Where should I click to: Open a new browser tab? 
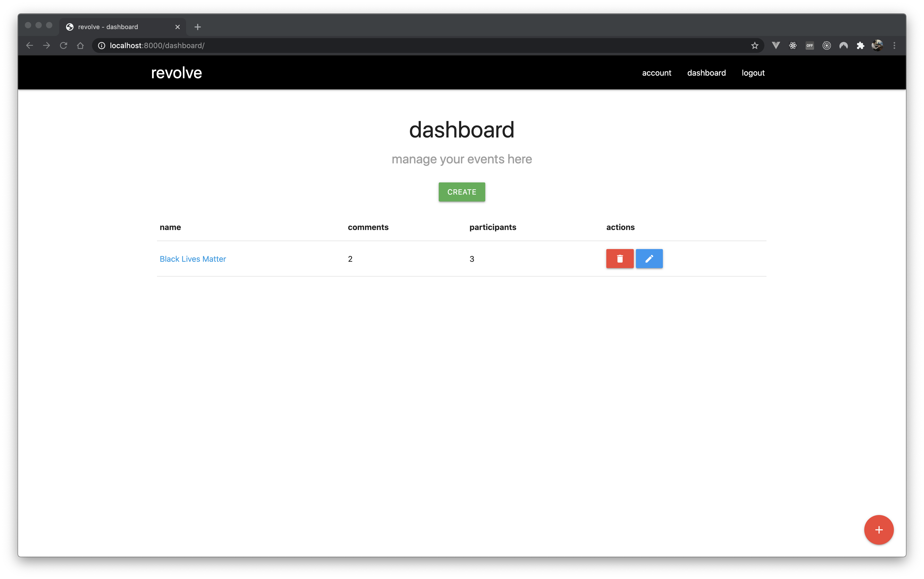tap(197, 27)
